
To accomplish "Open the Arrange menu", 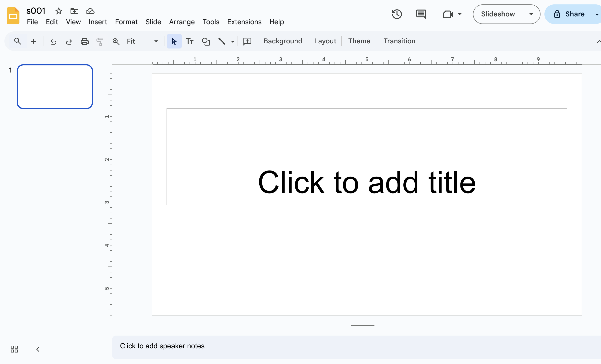I will 182,22.
